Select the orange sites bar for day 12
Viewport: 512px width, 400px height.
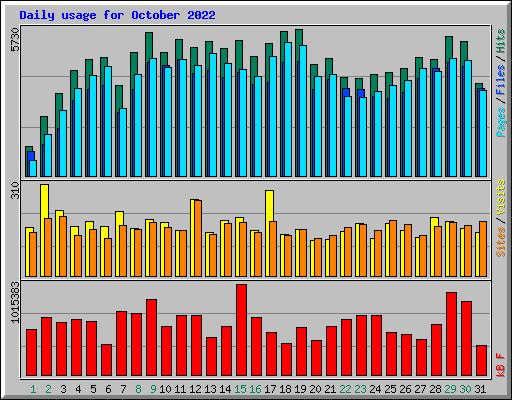coord(198,238)
